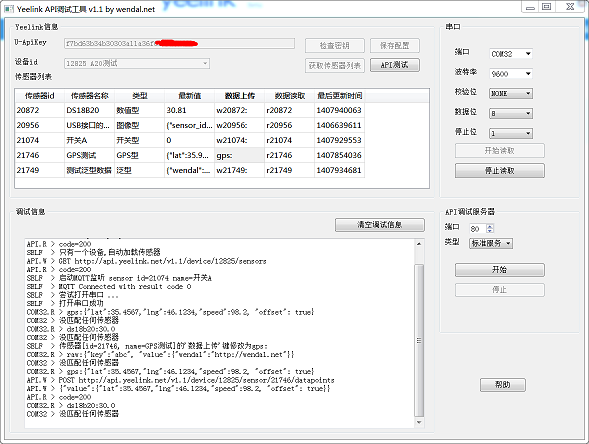589x444 pixels.
Task: Click latest value cell 30.81
Action: coord(189,110)
